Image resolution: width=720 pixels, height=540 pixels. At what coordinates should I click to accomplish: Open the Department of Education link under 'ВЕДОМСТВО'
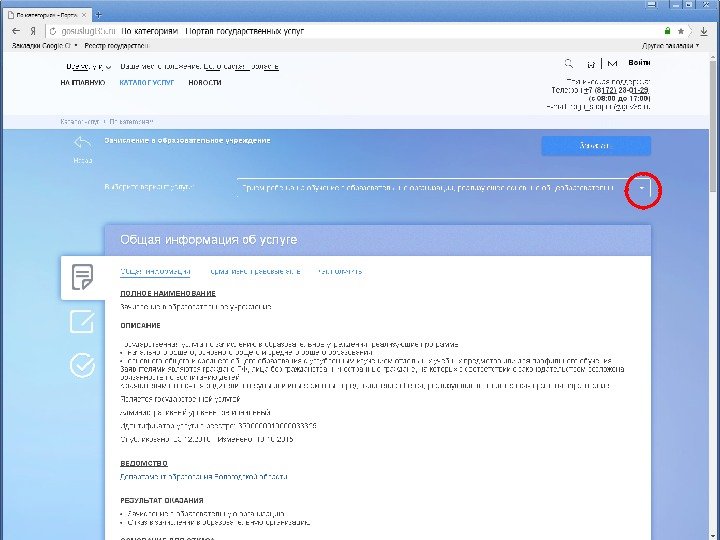[x=203, y=477]
